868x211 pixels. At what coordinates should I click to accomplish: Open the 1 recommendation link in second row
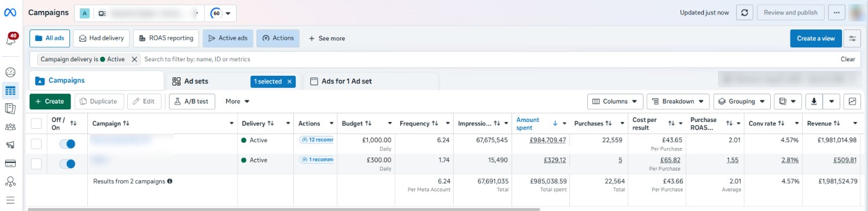pos(317,160)
